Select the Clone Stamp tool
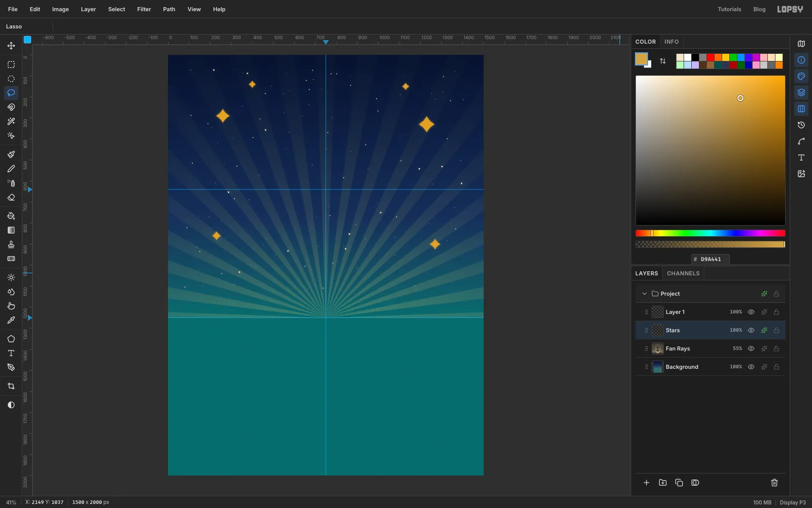The height and width of the screenshot is (508, 812). (11, 244)
